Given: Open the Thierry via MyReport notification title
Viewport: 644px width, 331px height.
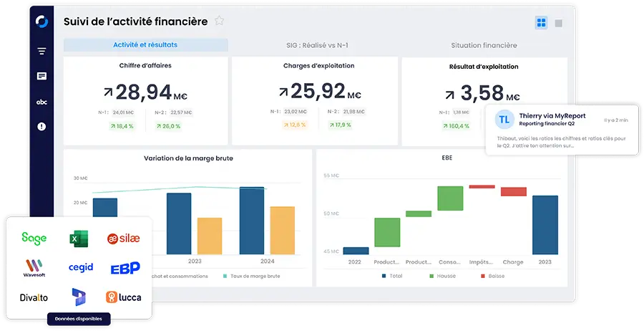Looking at the screenshot, I should point(552,116).
